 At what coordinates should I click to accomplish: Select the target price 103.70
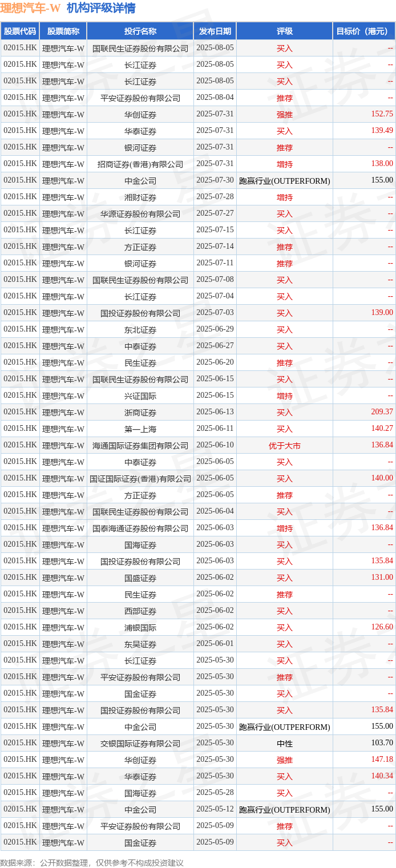tap(382, 743)
